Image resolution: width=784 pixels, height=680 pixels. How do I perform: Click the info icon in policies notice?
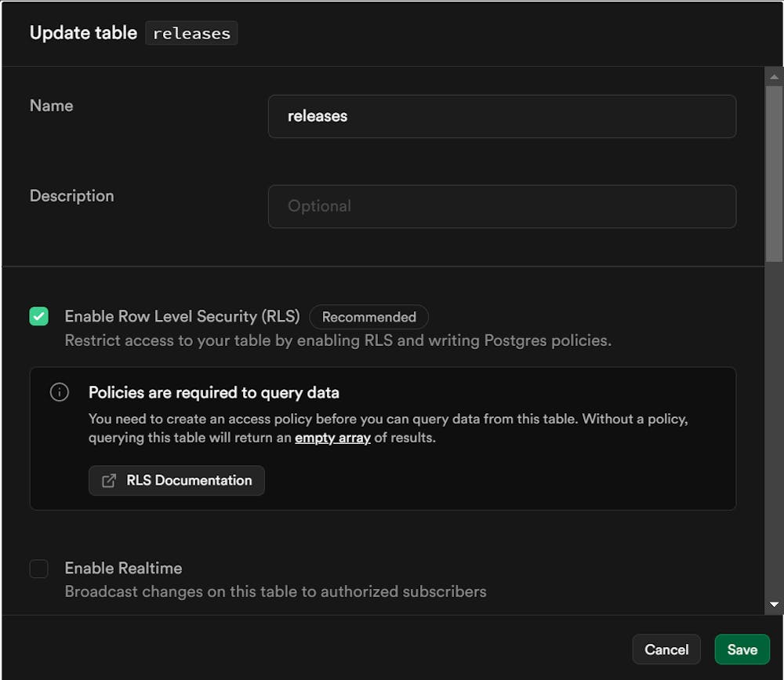click(60, 392)
